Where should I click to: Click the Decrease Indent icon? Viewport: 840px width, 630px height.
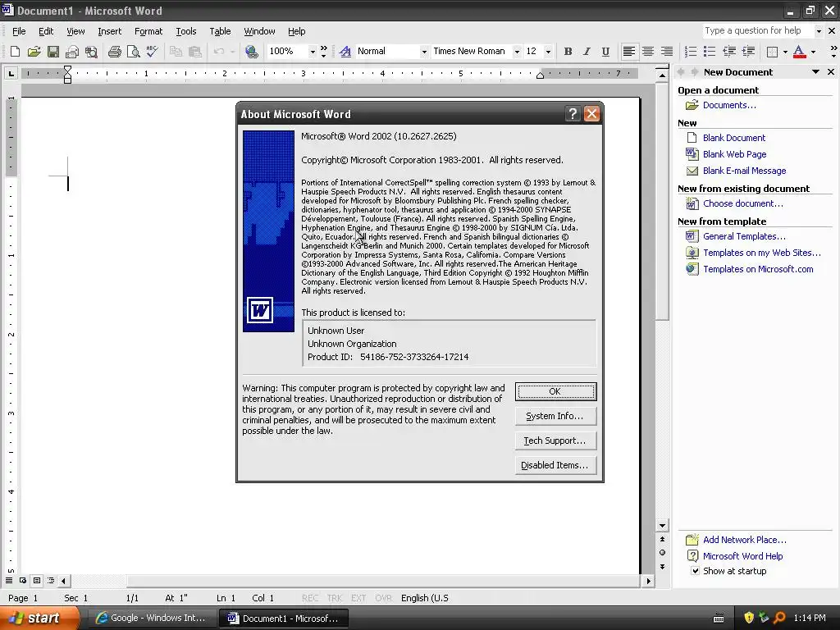point(729,52)
